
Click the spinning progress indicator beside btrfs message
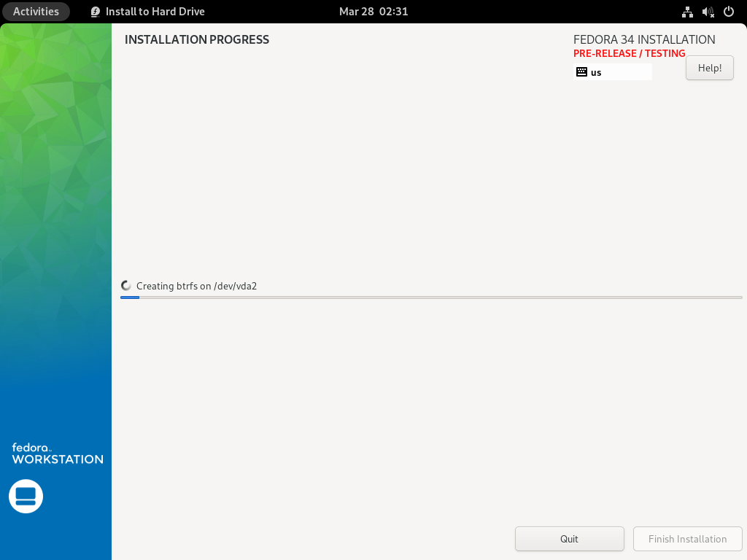[125, 284]
